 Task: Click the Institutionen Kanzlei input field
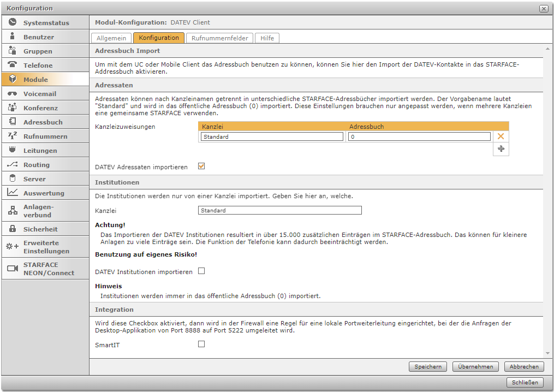(x=279, y=210)
